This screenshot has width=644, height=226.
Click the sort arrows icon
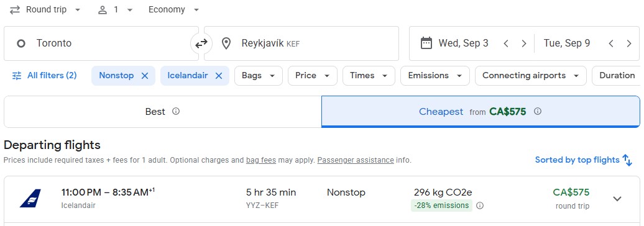[x=627, y=160]
